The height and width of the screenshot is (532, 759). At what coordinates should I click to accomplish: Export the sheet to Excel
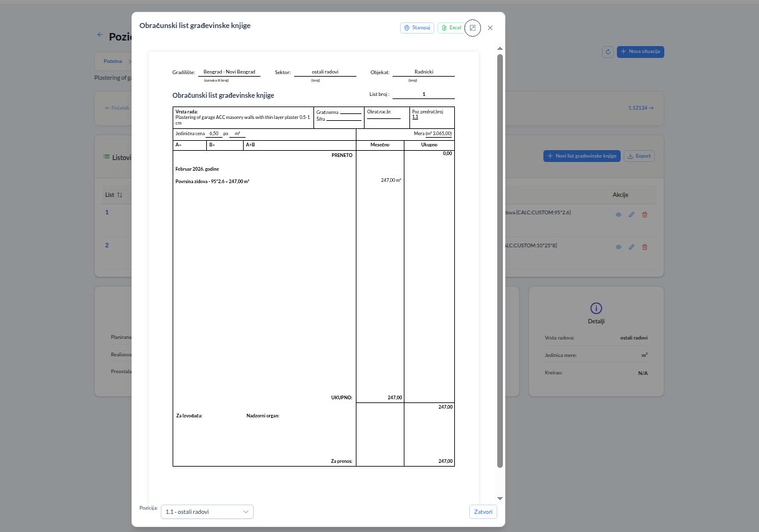click(x=451, y=28)
